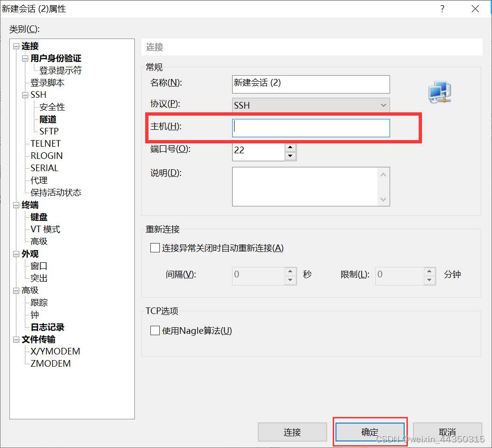The height and width of the screenshot is (448, 492).
Task: Select 文件传输 category in the tree
Action: [x=39, y=339]
